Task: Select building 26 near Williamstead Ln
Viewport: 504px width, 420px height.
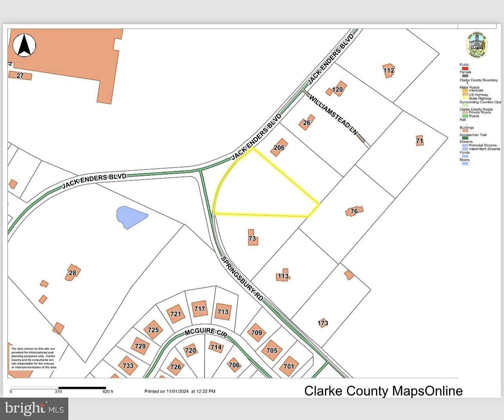Action: (307, 122)
